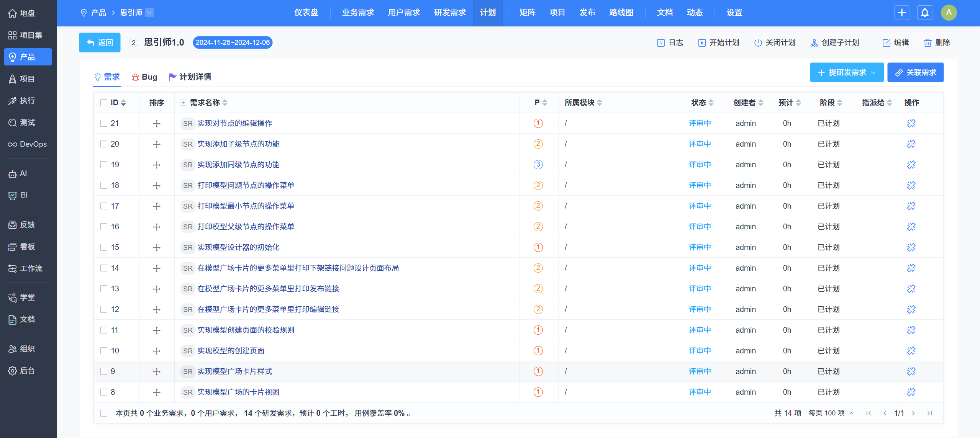Check the box for requirement 20

(x=104, y=144)
